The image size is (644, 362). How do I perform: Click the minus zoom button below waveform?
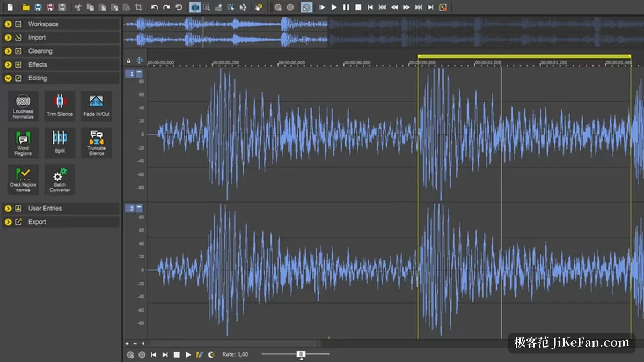pos(135,343)
